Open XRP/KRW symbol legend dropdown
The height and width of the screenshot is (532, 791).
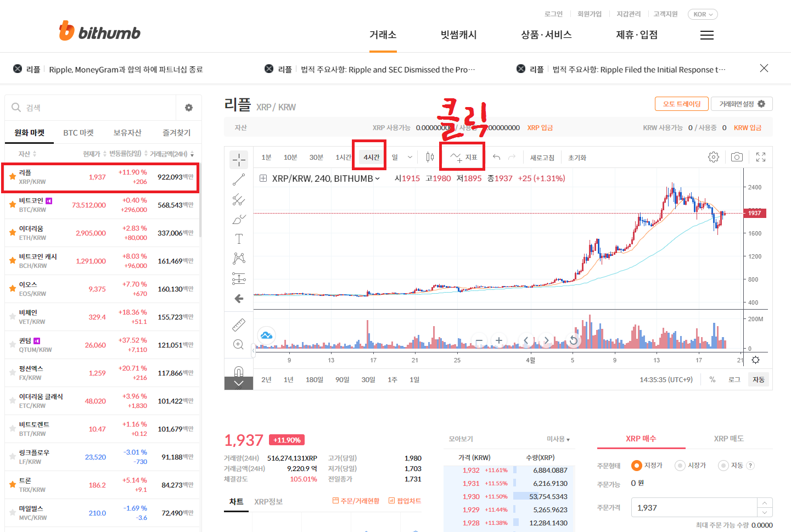(x=377, y=178)
